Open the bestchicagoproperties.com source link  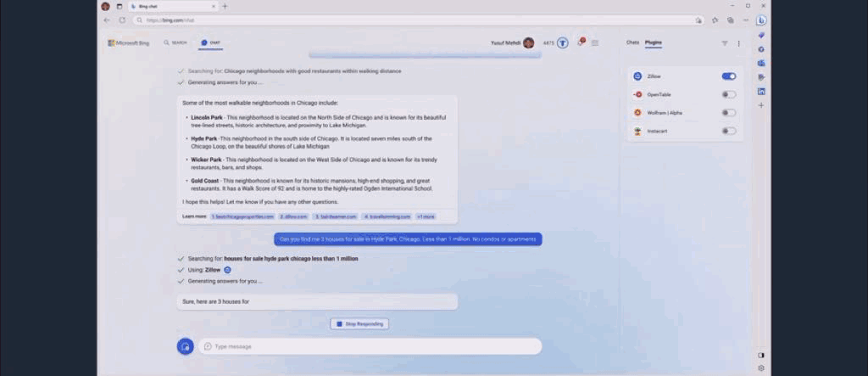pyautogui.click(x=242, y=216)
